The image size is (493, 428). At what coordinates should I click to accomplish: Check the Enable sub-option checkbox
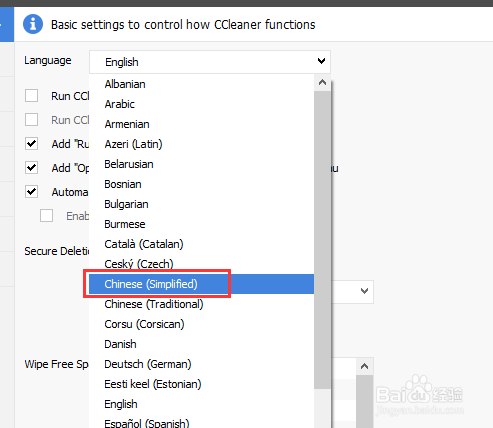click(x=46, y=216)
